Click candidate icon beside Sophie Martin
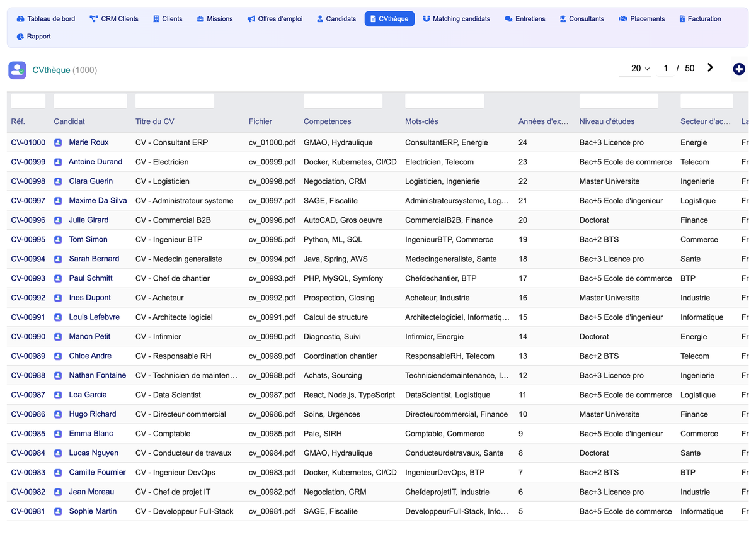 pyautogui.click(x=58, y=512)
